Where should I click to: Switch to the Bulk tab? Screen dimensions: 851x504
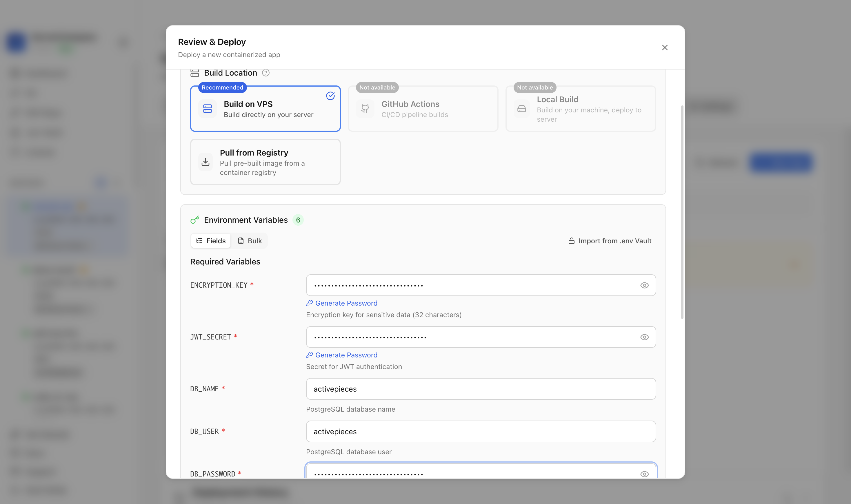click(250, 241)
